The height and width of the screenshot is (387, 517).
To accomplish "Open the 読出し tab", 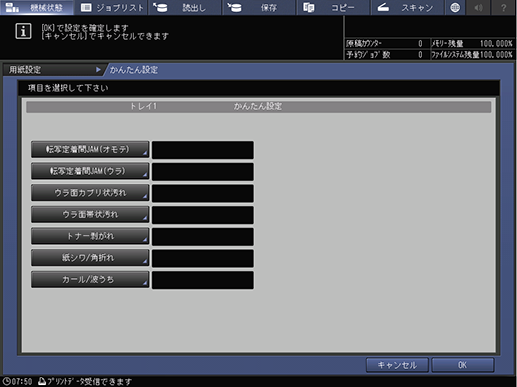I will coord(185,7).
